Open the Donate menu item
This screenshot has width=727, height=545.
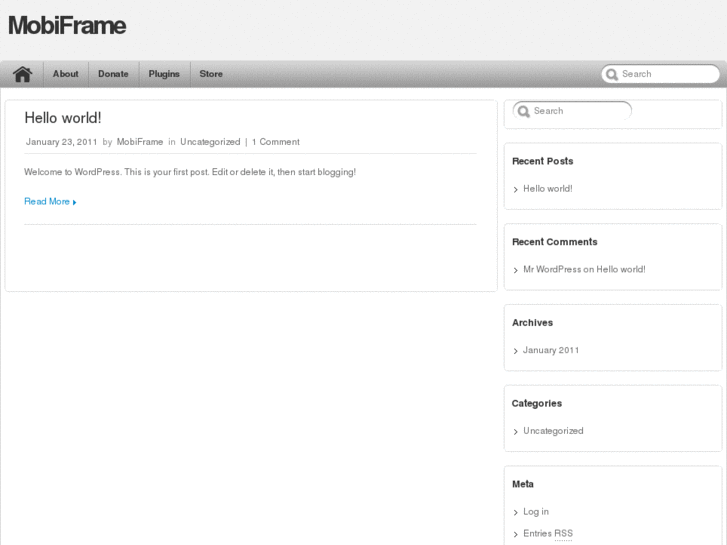tap(113, 74)
